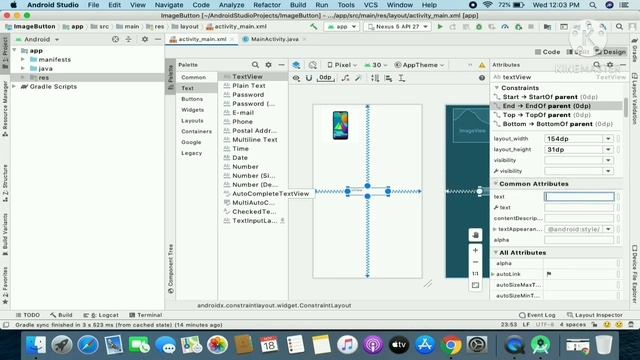640x360 pixels.
Task: Open Android Studio dock icon
Action: click(x=540, y=345)
